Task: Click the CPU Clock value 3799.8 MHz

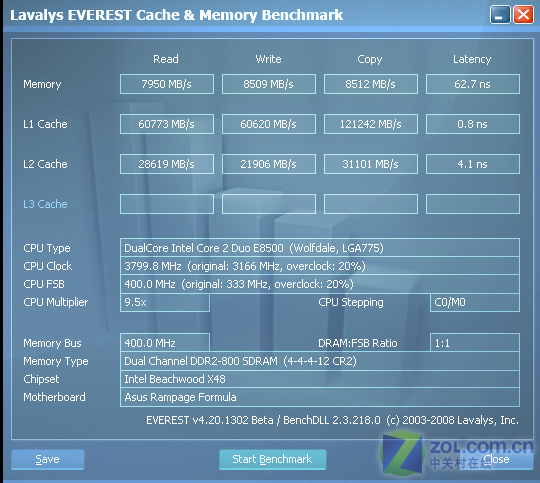Action: 320,266
